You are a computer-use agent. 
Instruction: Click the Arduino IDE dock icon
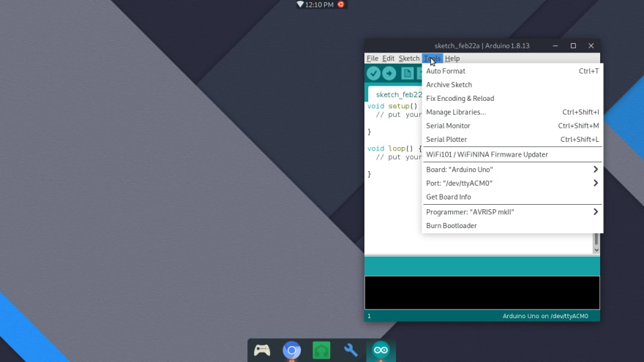pyautogui.click(x=381, y=350)
